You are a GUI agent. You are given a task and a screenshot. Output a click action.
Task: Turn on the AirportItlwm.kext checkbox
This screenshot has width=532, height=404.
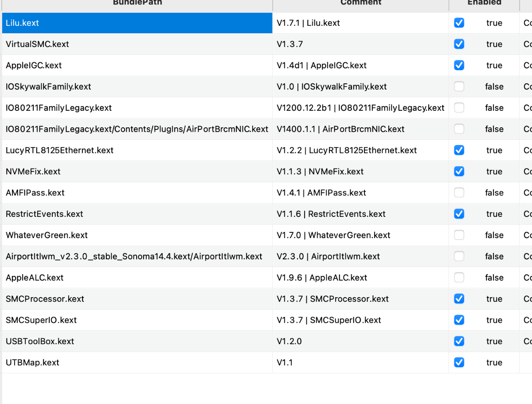(459, 256)
